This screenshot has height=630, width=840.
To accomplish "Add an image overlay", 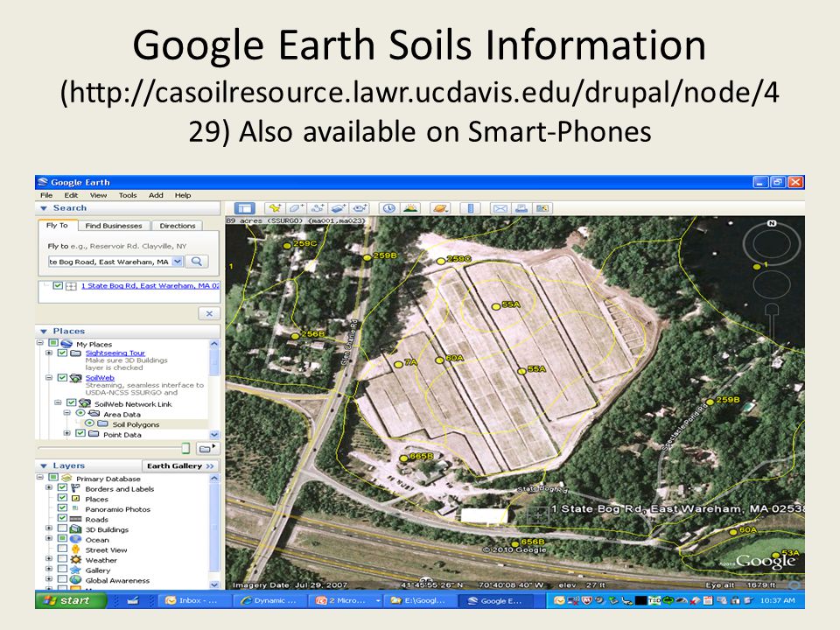I will click(x=338, y=208).
